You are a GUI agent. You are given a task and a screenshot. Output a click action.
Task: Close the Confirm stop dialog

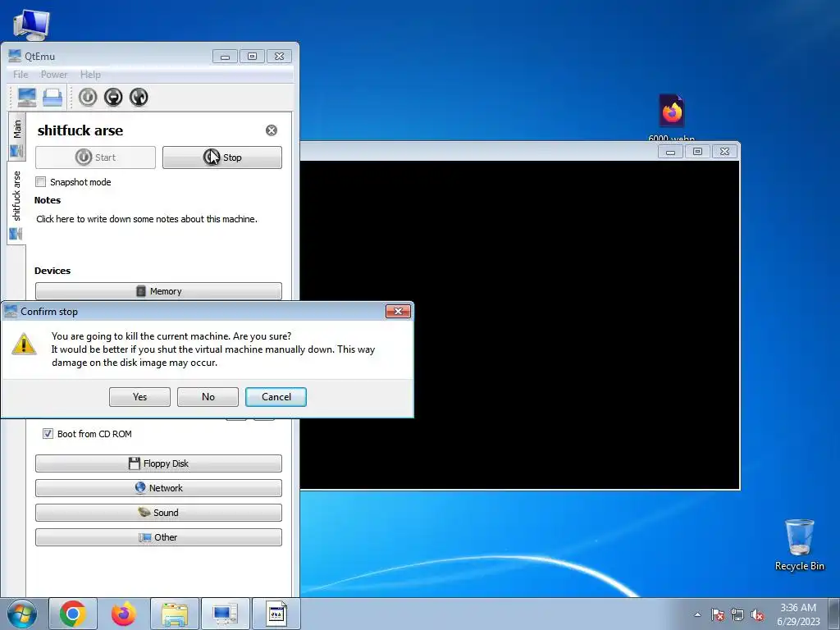[398, 311]
